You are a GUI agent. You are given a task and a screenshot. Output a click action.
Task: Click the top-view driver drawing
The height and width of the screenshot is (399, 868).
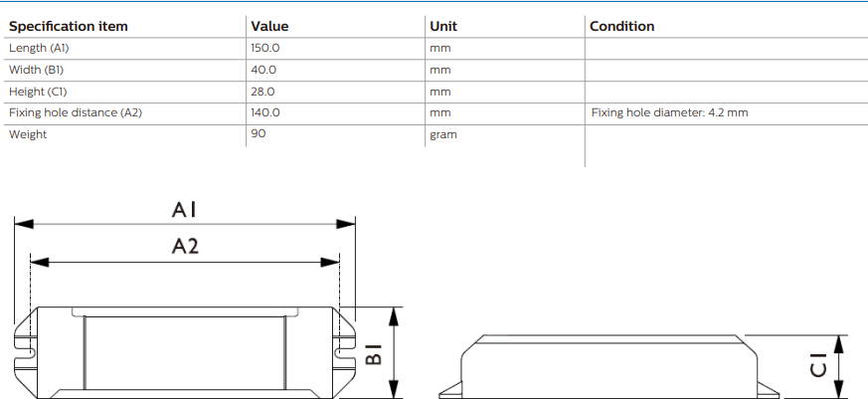185,352
